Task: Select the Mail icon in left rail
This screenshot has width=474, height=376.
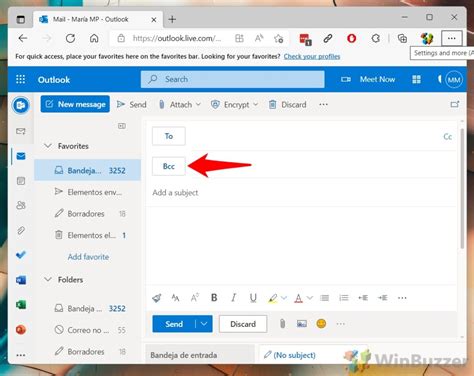Action: 21,156
